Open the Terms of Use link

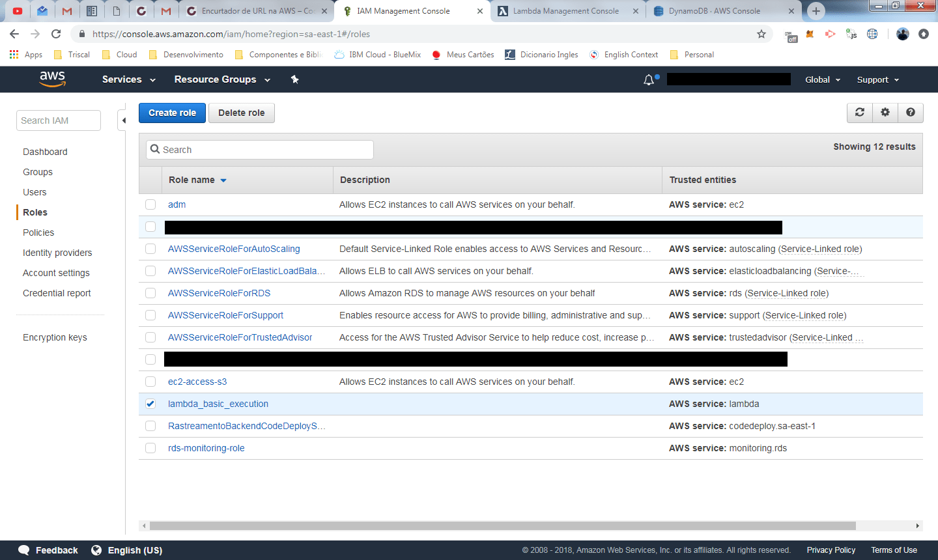pyautogui.click(x=894, y=550)
